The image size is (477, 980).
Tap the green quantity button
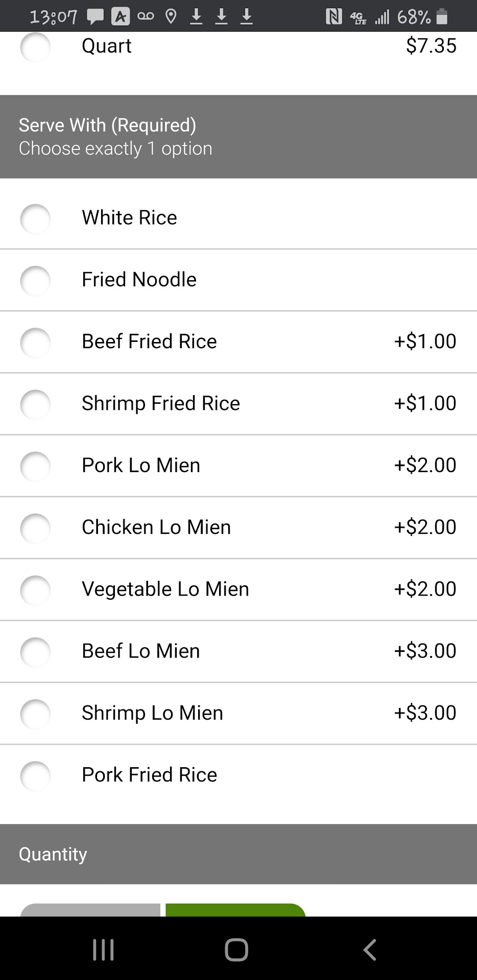pos(235,910)
